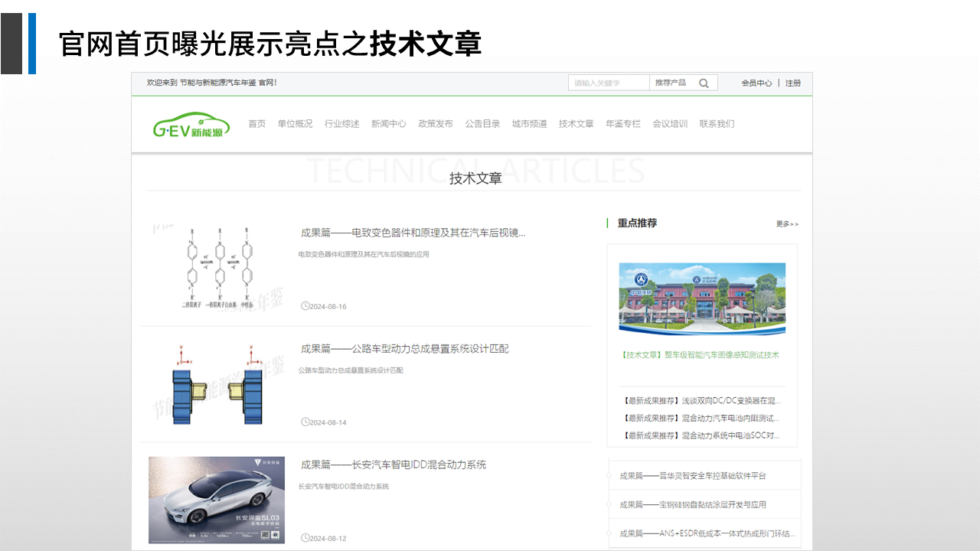Click the 请输入关键字 search input field
This screenshot has width=980, height=551.
(x=608, y=83)
